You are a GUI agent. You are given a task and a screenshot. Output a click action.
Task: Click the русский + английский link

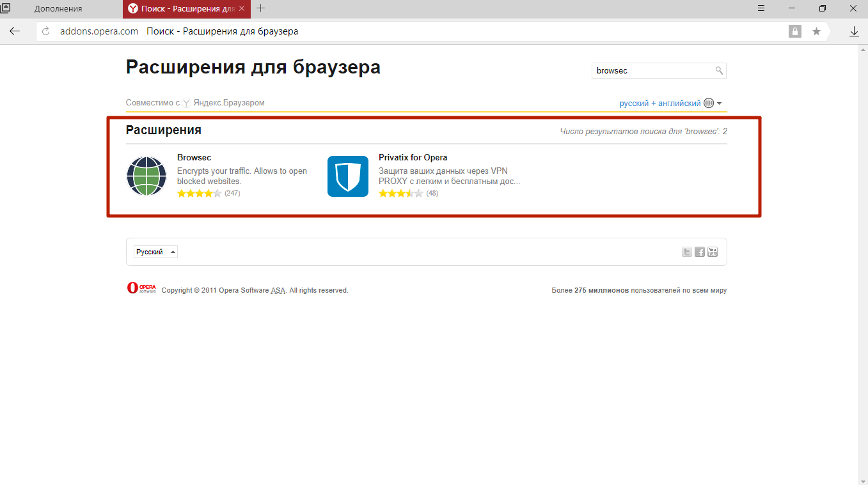click(x=660, y=103)
